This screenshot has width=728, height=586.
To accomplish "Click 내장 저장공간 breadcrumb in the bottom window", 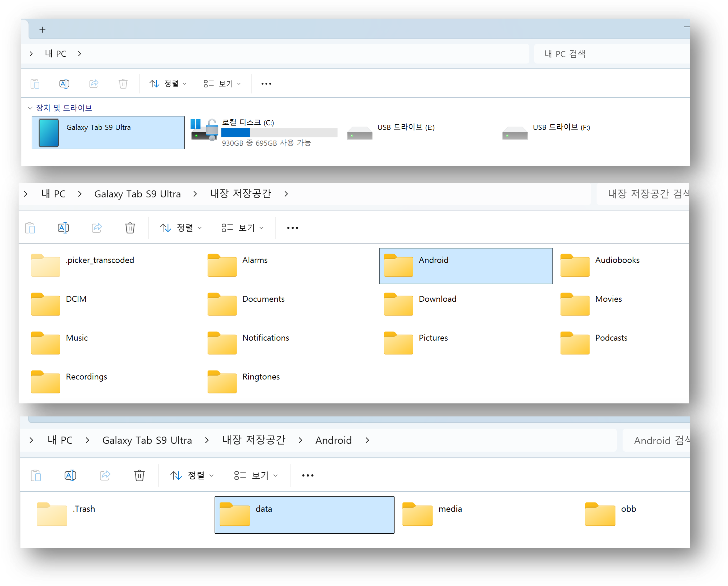I will pos(254,440).
